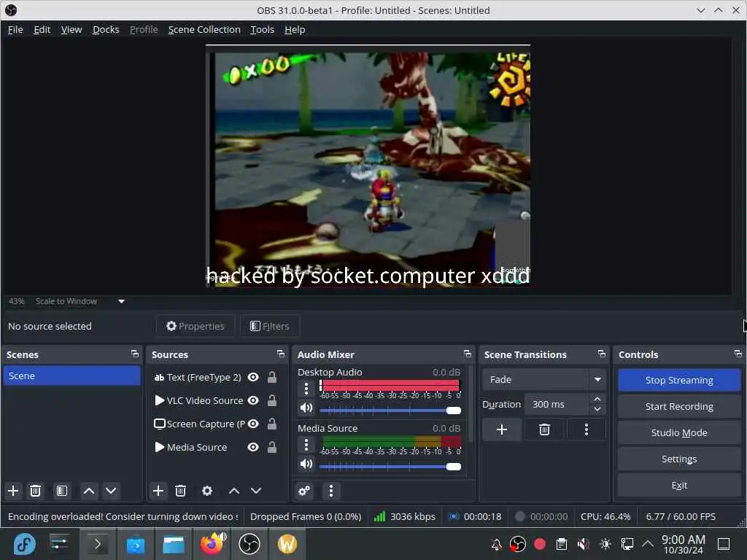The image size is (747, 560).
Task: Remove selected source with trash icon
Action: [x=180, y=491]
